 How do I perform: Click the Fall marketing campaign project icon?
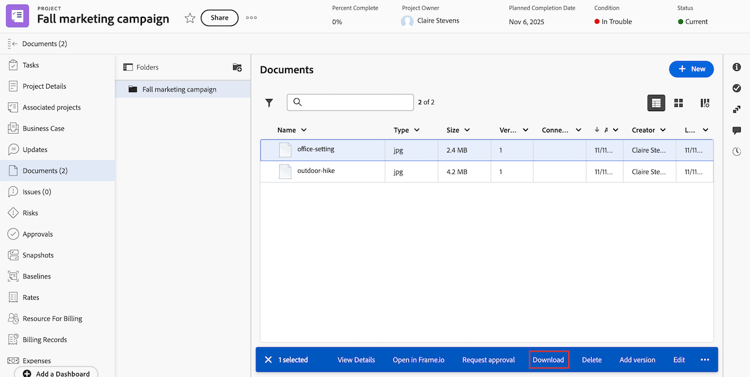17,16
